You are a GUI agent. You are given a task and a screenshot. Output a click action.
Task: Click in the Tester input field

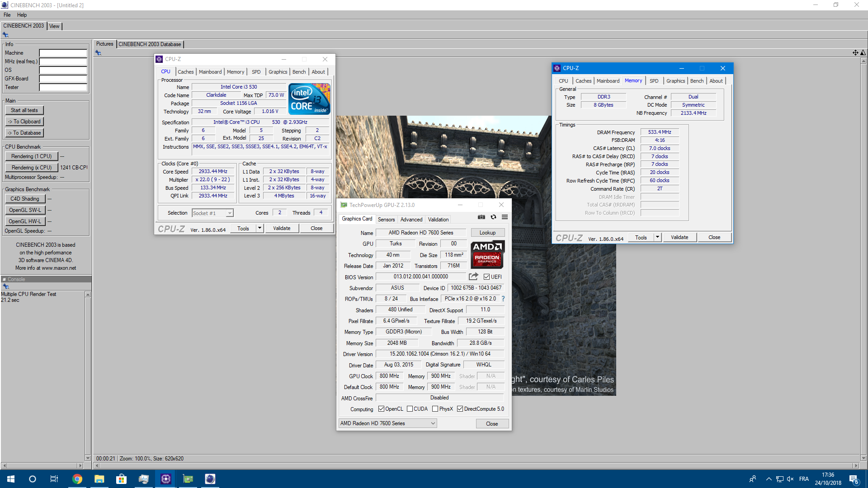tap(63, 87)
